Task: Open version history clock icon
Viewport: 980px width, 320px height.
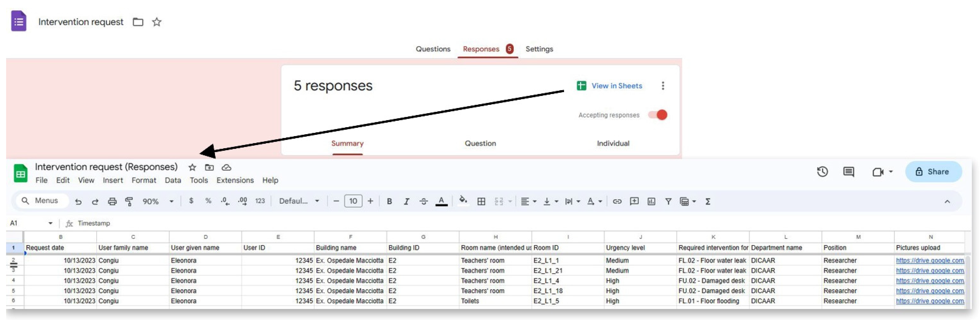Action: pyautogui.click(x=822, y=172)
